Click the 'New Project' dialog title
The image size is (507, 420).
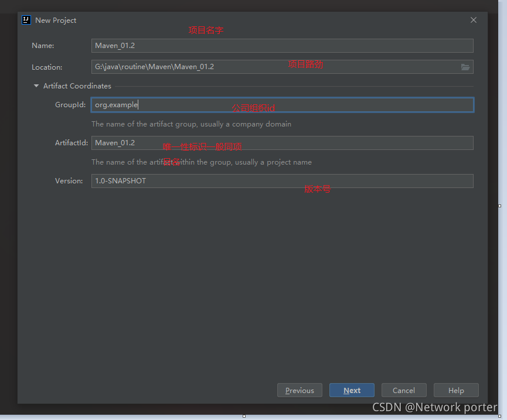[x=56, y=21]
